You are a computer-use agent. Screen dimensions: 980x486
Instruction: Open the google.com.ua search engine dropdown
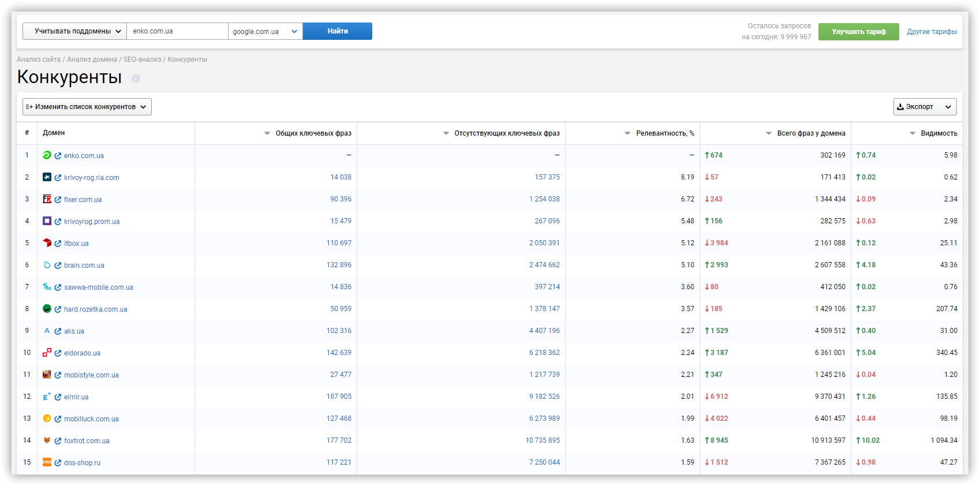[265, 31]
